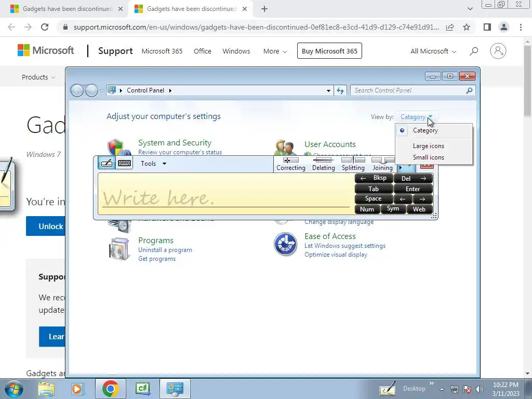
Task: Expand the Products dropdown
Action: [38, 77]
